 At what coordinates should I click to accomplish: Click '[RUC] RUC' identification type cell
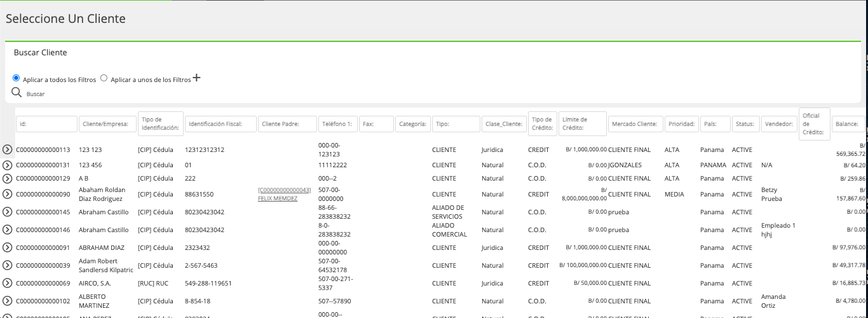coord(154,284)
